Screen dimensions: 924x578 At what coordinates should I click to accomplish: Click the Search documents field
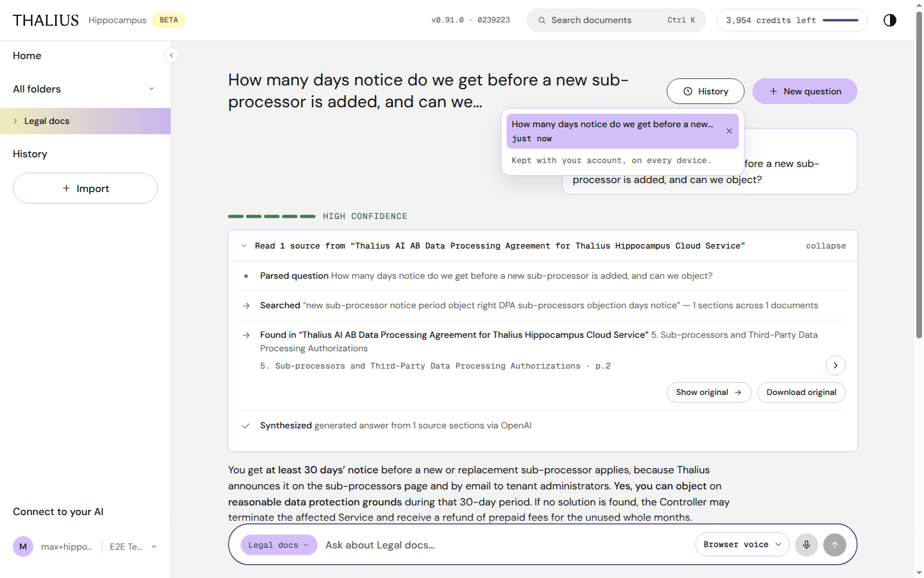pos(616,20)
